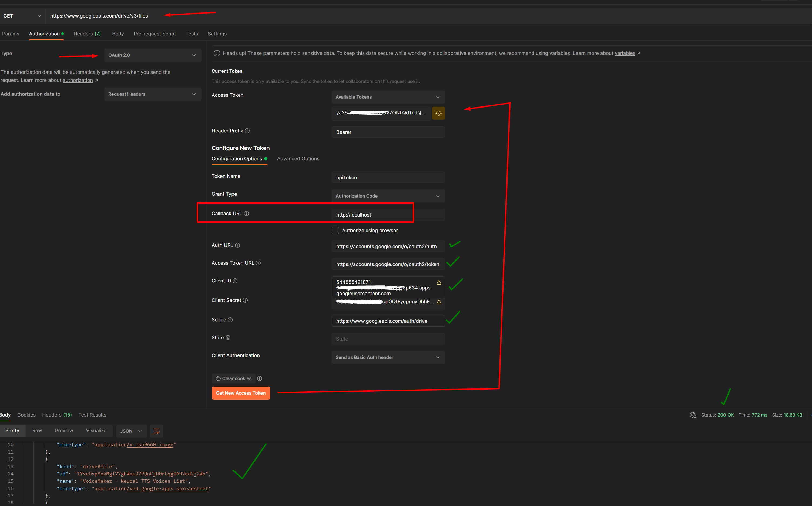Viewport: 812px width, 506px height.
Task: Open the response Cookies tab
Action: click(x=26, y=415)
